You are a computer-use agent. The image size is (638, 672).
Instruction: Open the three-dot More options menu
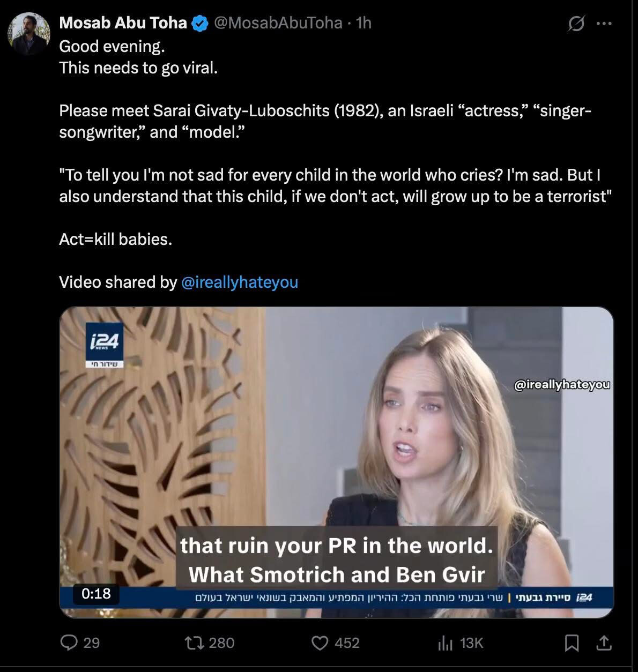(x=604, y=24)
